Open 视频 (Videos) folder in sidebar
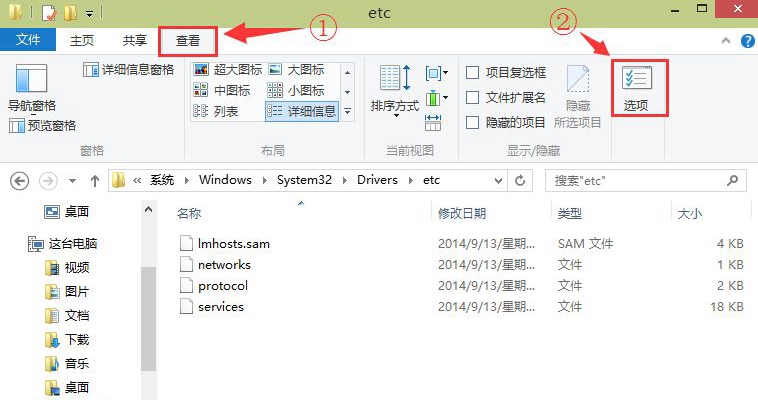The image size is (758, 400). (67, 267)
